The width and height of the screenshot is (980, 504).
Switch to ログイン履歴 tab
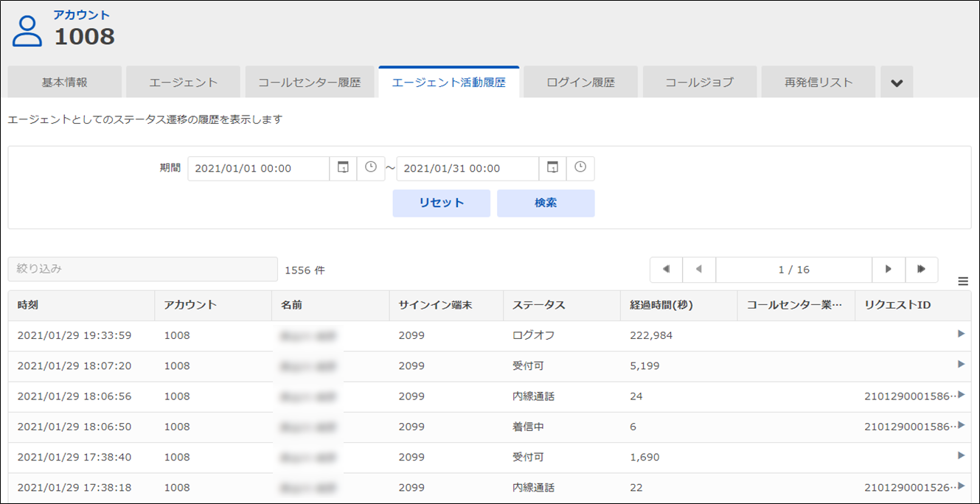[581, 82]
